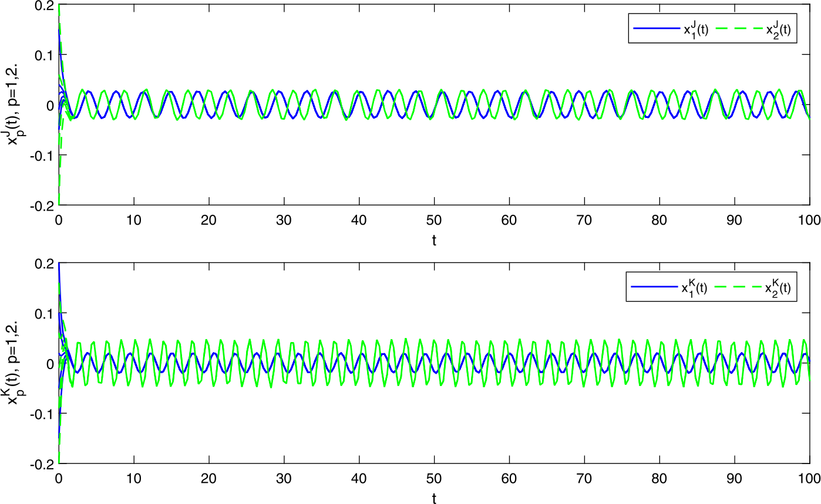Click the x1K(t) legend entry in bottom plot
This screenshot has height=504, width=821.
[669, 286]
